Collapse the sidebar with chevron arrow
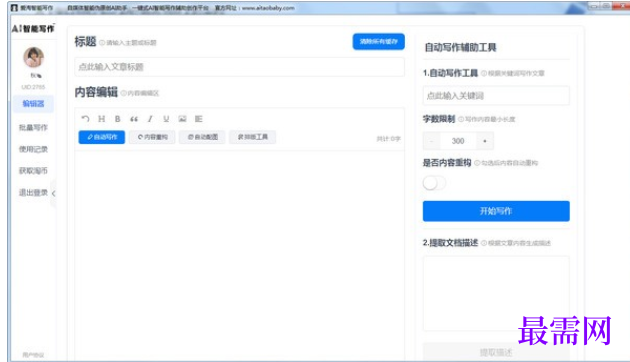Screen dimensions: 630x362 (53, 193)
